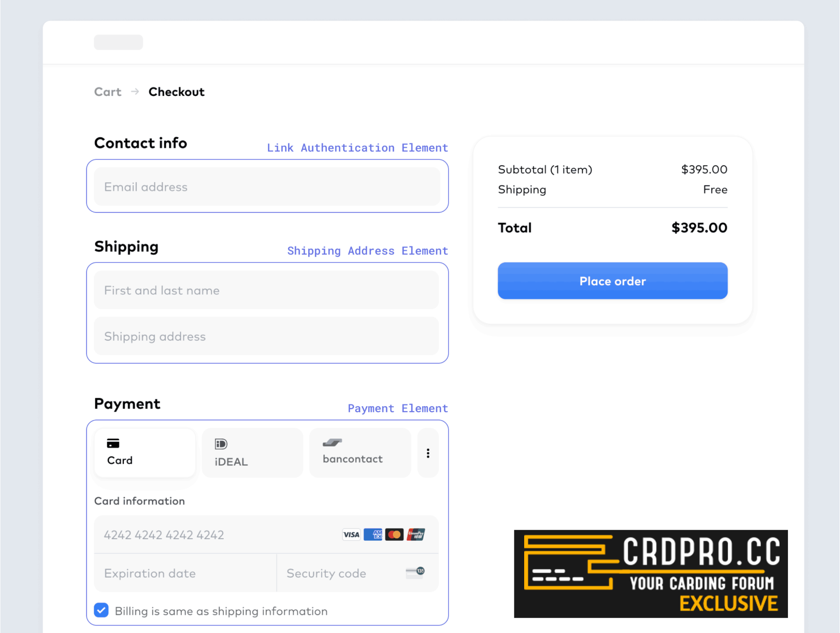
Task: Click the First and last name field
Action: [267, 290]
